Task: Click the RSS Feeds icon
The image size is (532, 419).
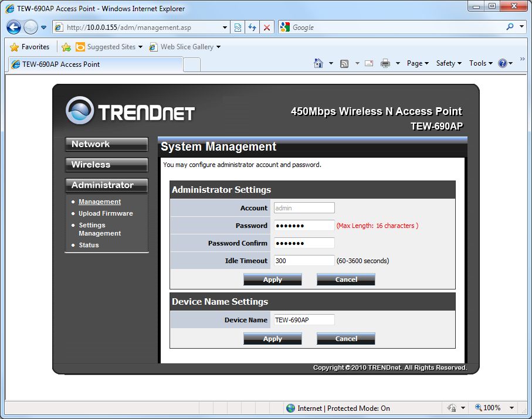Action: coord(344,63)
